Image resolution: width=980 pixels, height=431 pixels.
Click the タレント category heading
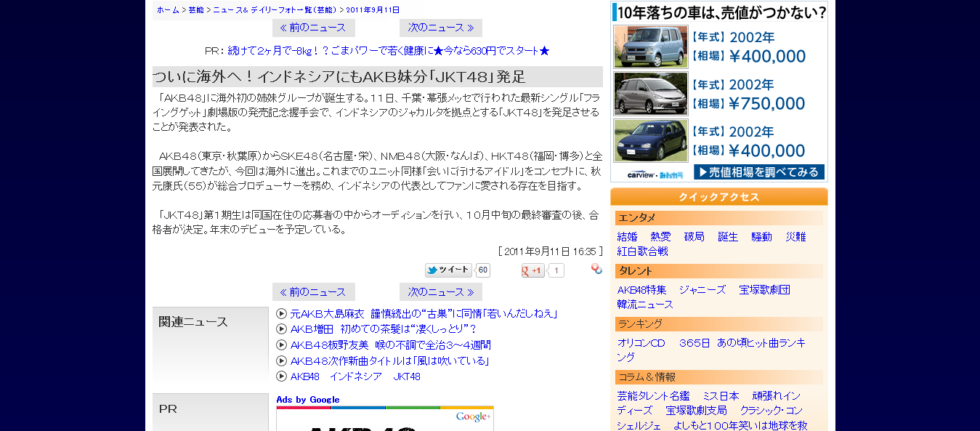(719, 271)
